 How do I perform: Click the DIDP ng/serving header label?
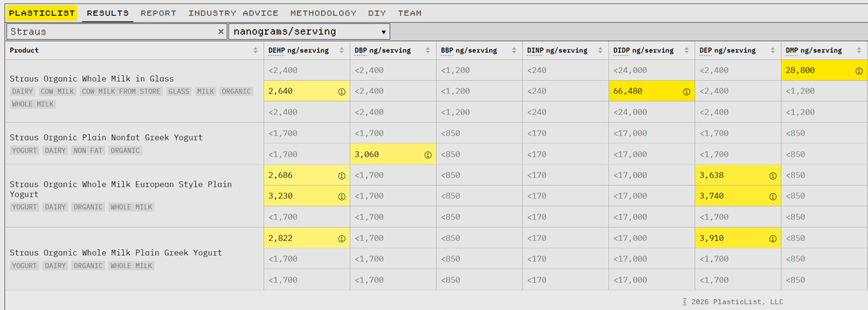pyautogui.click(x=643, y=51)
